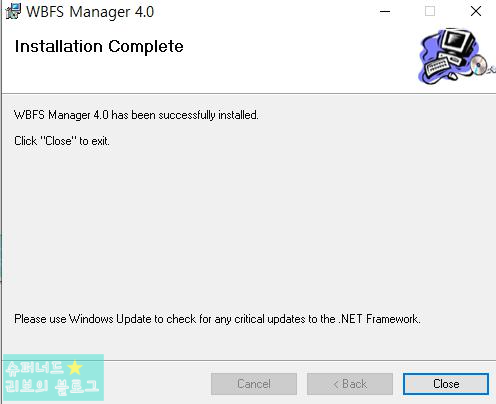496x404 pixels.
Task: Click the greyed-out maximize button
Action: (x=430, y=11)
